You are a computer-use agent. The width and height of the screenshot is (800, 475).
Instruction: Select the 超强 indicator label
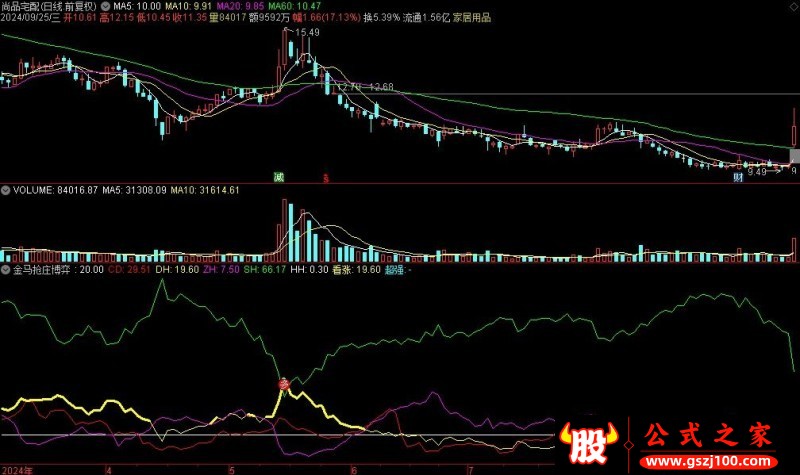(397, 269)
